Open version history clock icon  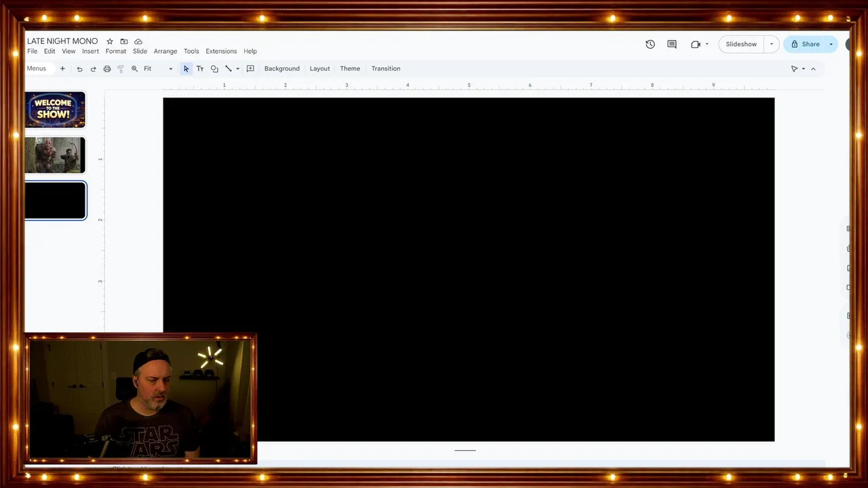coord(650,44)
